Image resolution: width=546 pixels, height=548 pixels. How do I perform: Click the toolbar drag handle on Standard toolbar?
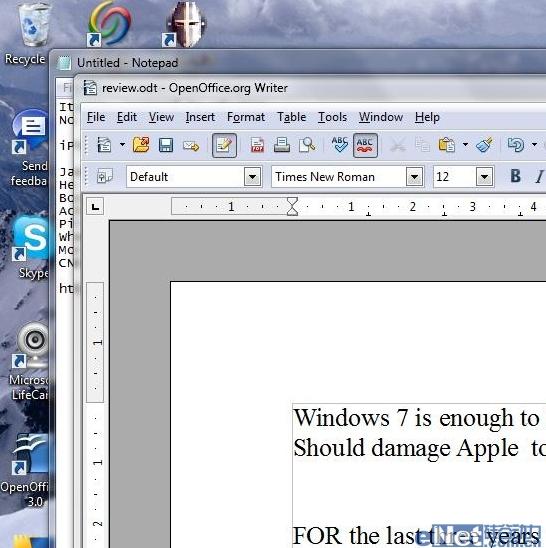tap(86, 145)
